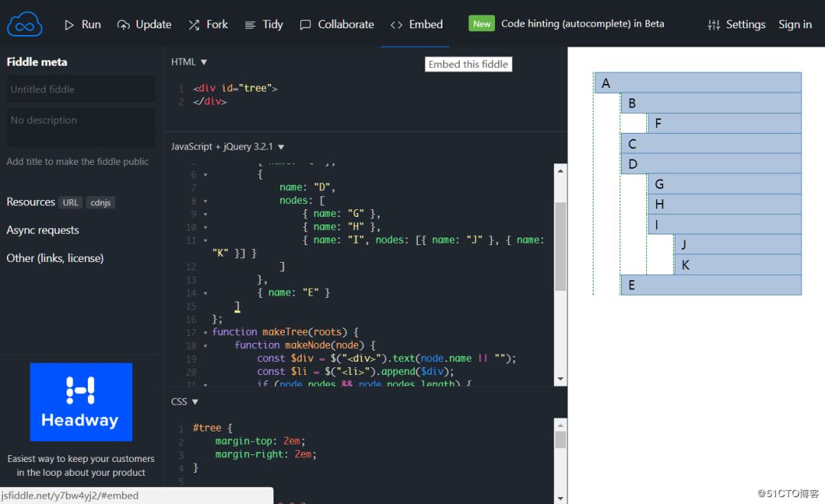Collapse code fold arrow on line 6
825x504 pixels.
(x=205, y=175)
